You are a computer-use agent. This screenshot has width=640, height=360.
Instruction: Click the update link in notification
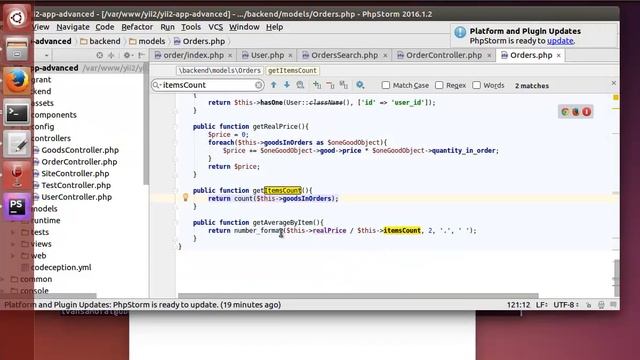pos(560,41)
